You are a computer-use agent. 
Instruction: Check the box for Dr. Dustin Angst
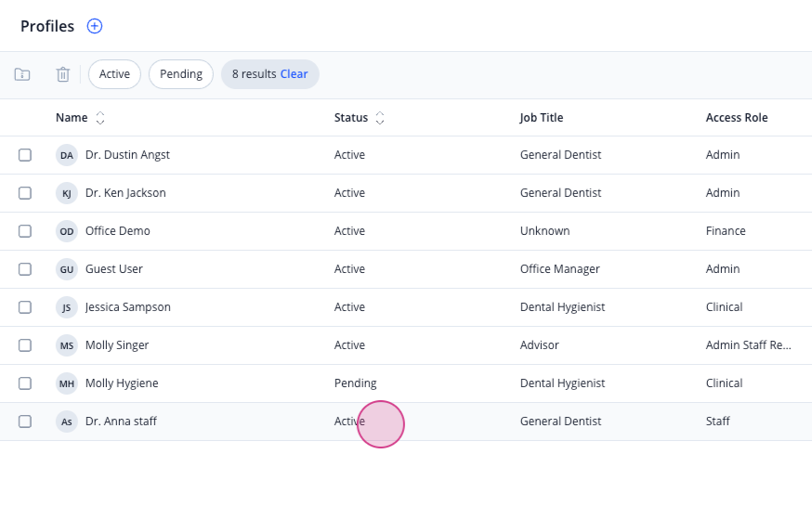click(x=25, y=155)
